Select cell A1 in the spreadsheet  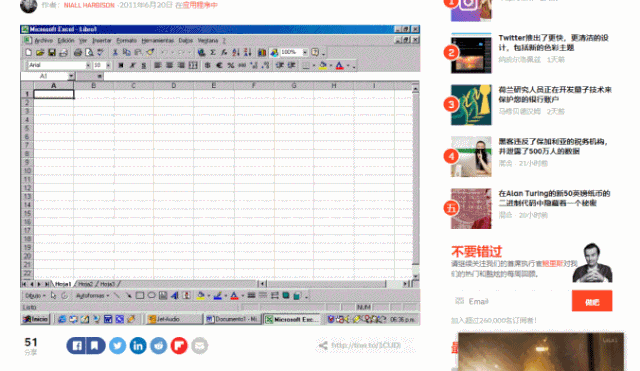[x=53, y=94]
